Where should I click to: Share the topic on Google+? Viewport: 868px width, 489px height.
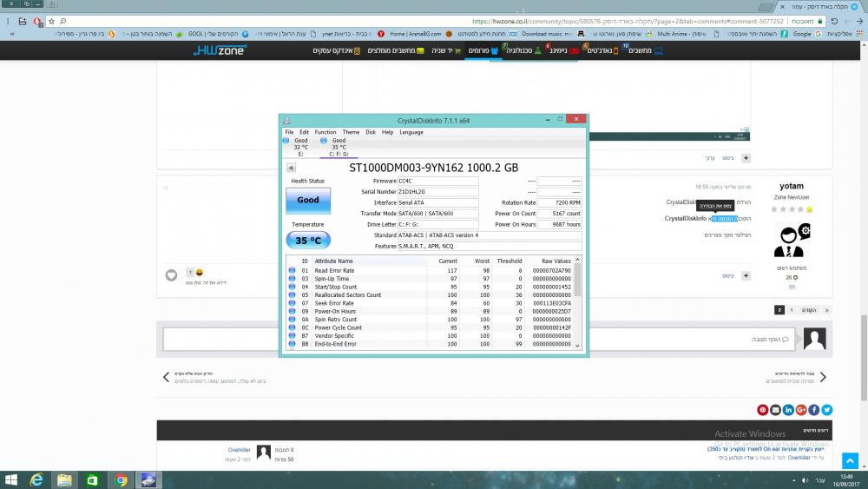tap(801, 410)
